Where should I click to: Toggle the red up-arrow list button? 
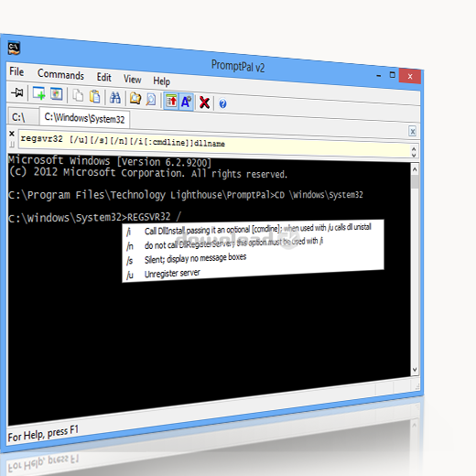click(171, 101)
